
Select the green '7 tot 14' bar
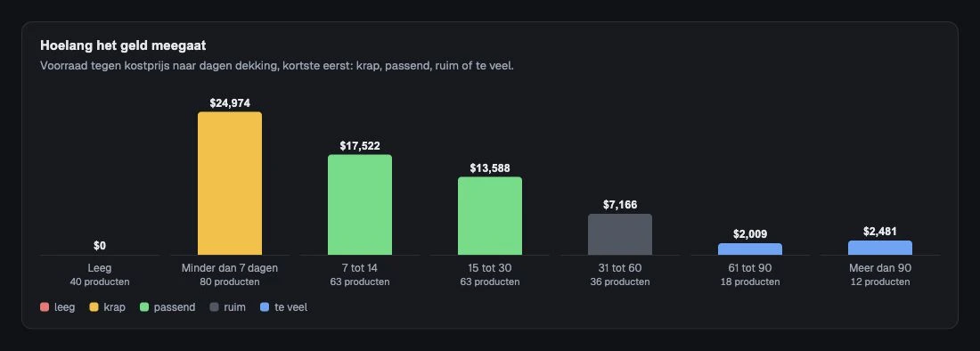point(360,205)
